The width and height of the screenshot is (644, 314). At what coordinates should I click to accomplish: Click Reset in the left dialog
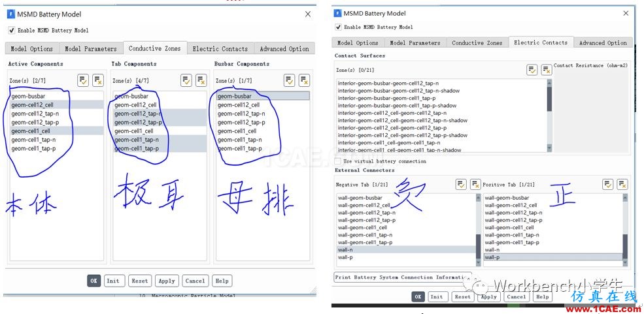(x=140, y=281)
